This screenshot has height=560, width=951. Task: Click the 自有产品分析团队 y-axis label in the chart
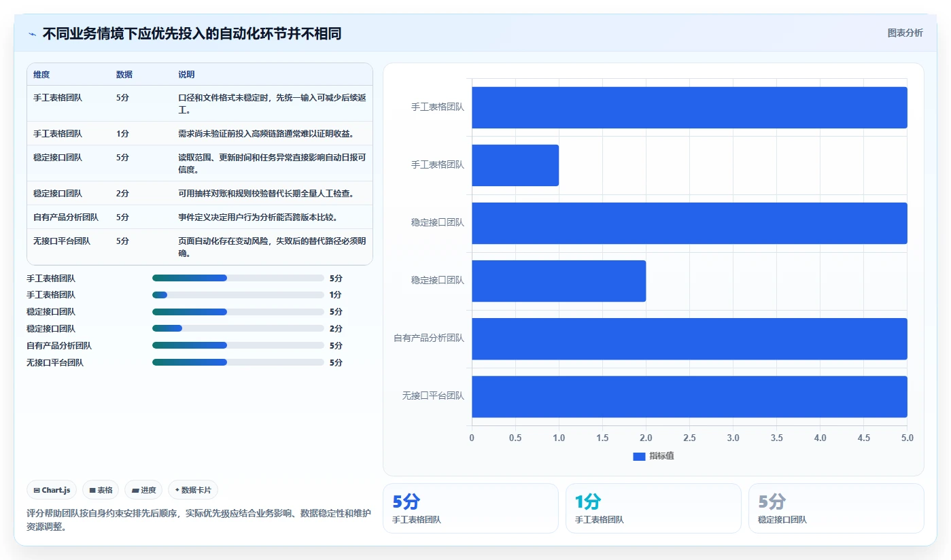429,338
